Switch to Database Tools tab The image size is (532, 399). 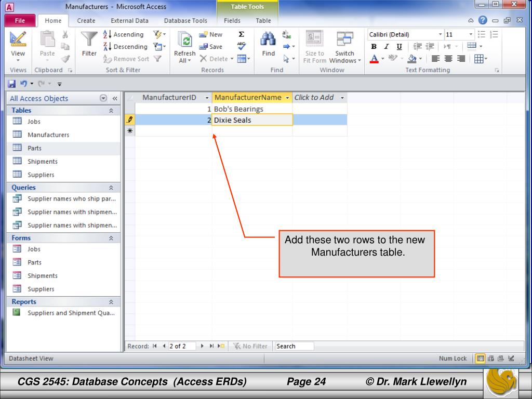(185, 21)
